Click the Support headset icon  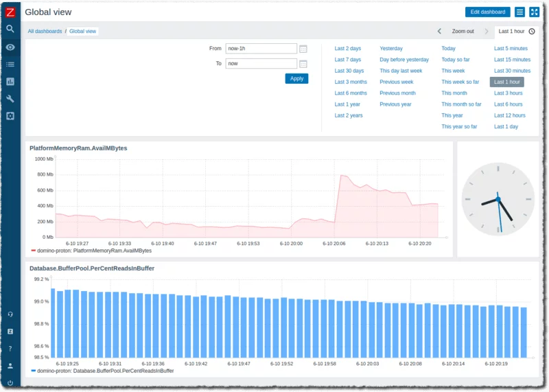10,314
